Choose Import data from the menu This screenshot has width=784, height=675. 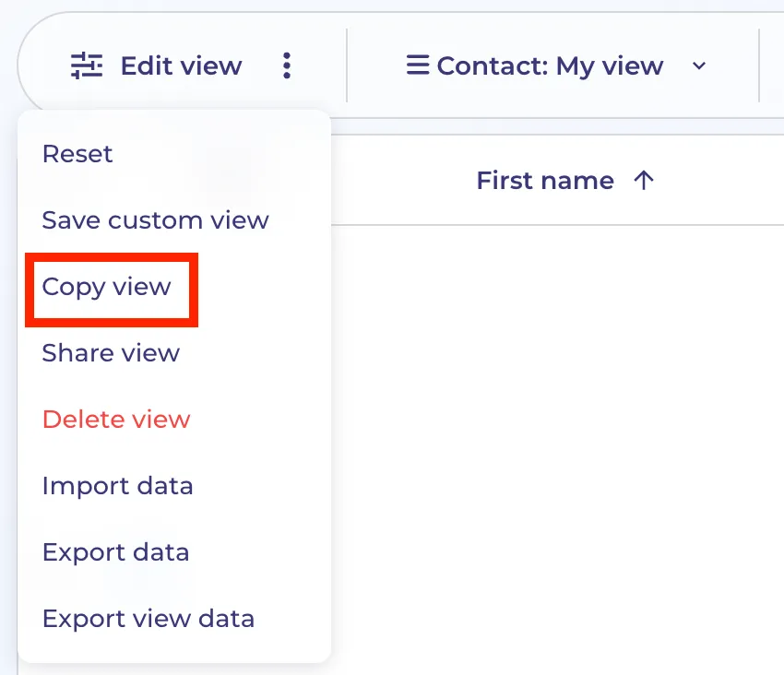click(x=117, y=486)
